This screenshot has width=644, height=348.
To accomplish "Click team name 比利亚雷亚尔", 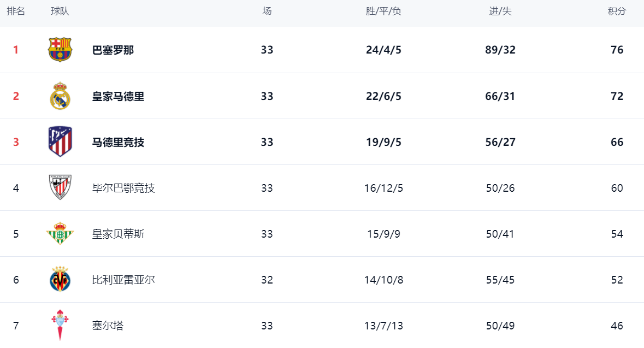I will point(123,280).
